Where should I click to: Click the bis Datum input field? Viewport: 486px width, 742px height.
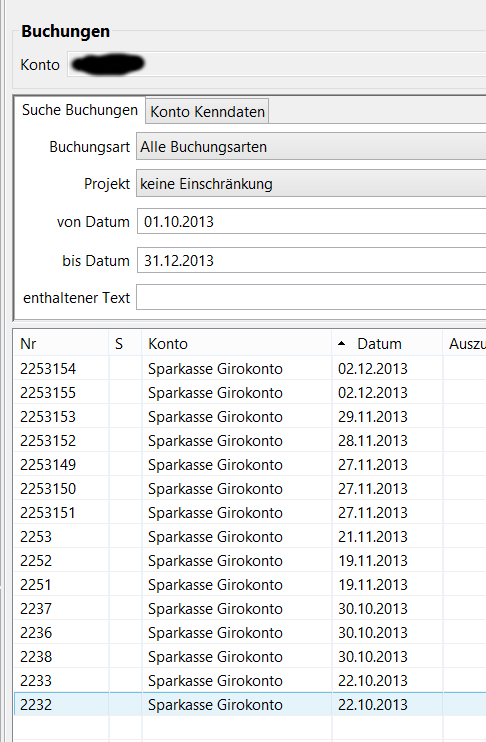(311, 260)
